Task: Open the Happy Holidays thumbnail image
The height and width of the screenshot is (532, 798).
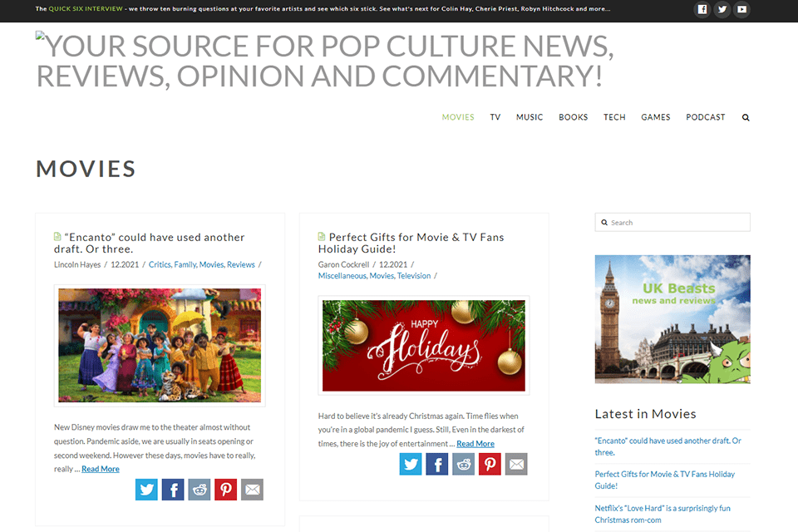Action: 424,346
